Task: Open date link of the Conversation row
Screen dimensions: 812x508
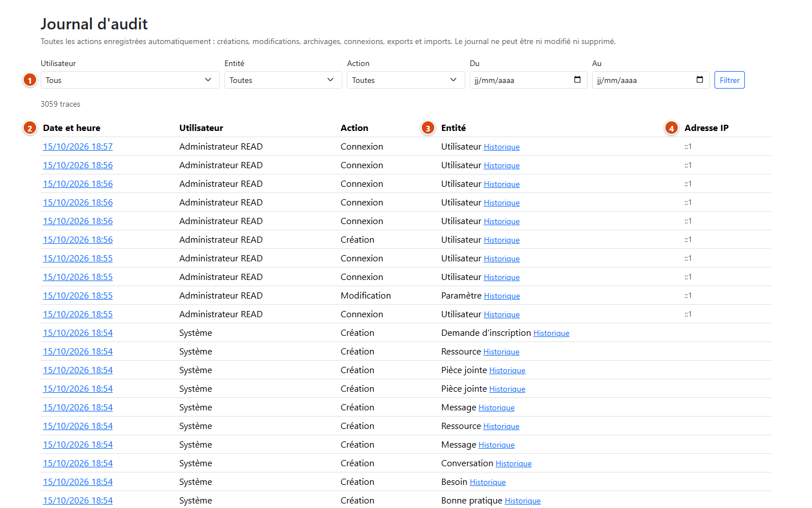Action: click(x=78, y=463)
